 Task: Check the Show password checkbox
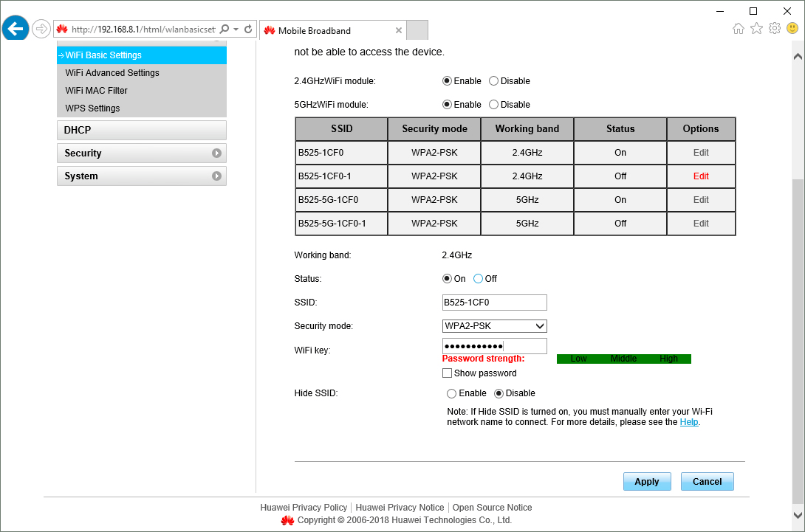[447, 373]
